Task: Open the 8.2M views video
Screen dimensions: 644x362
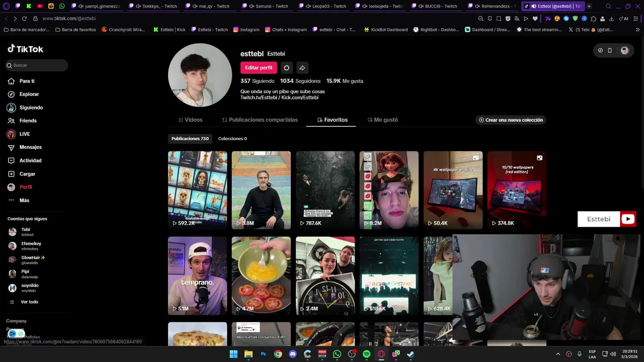Action: click(389, 190)
